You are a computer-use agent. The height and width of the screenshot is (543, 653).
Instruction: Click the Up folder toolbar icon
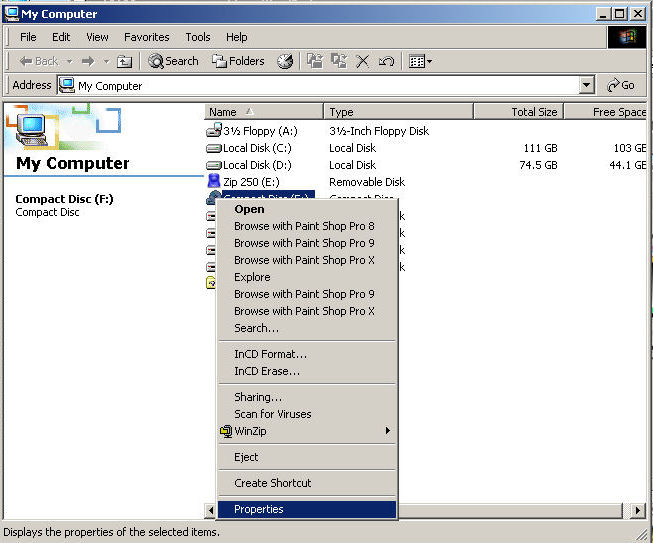pos(125,61)
